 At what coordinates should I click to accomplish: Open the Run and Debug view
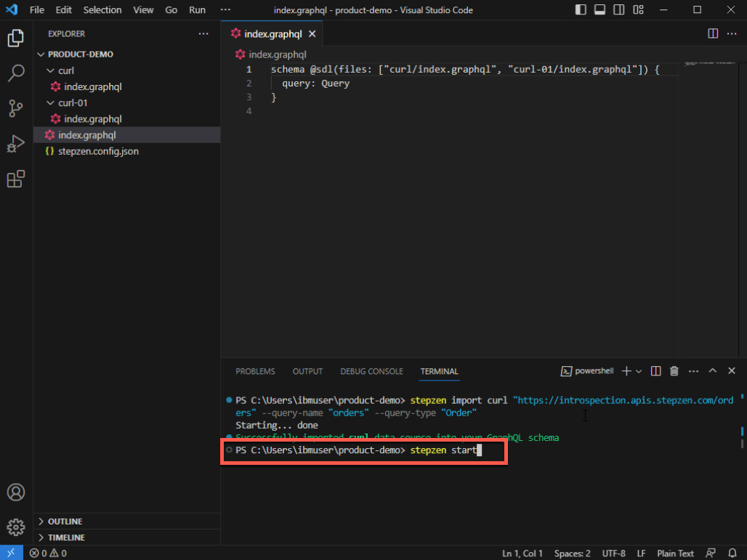click(x=16, y=144)
